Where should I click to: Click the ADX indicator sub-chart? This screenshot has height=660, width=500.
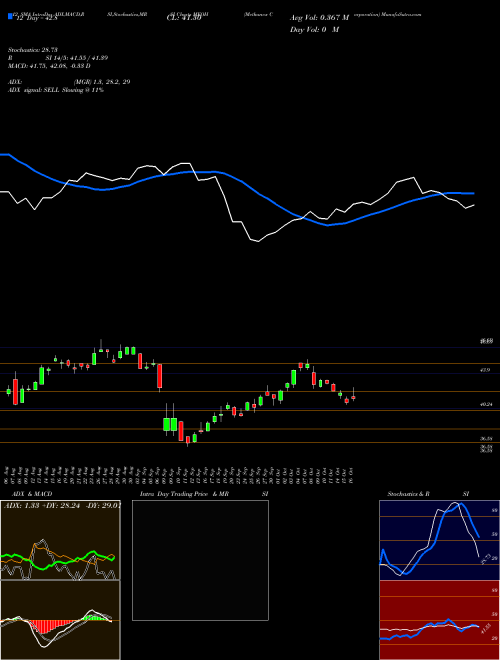[x=60, y=540]
